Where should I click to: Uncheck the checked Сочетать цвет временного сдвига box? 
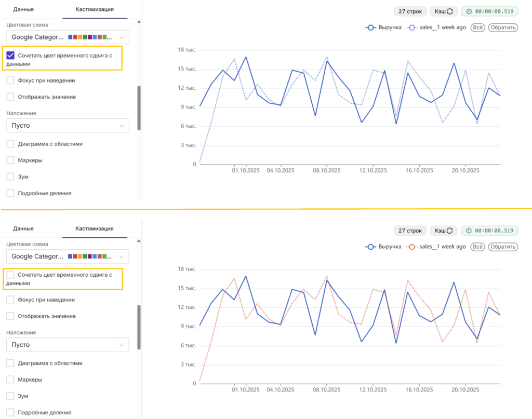[x=10, y=55]
